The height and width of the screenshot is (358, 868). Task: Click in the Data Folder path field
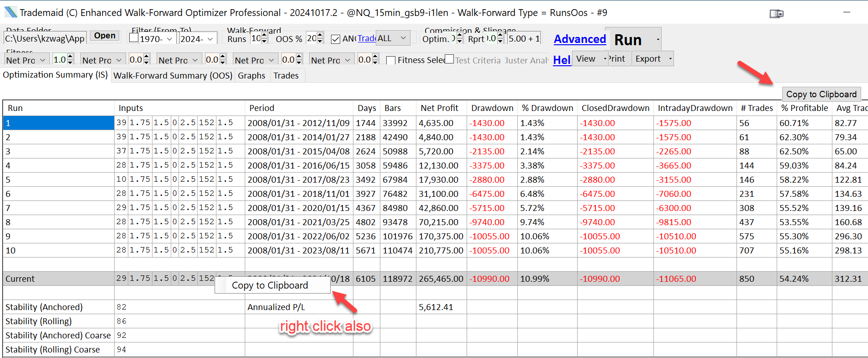pos(44,39)
